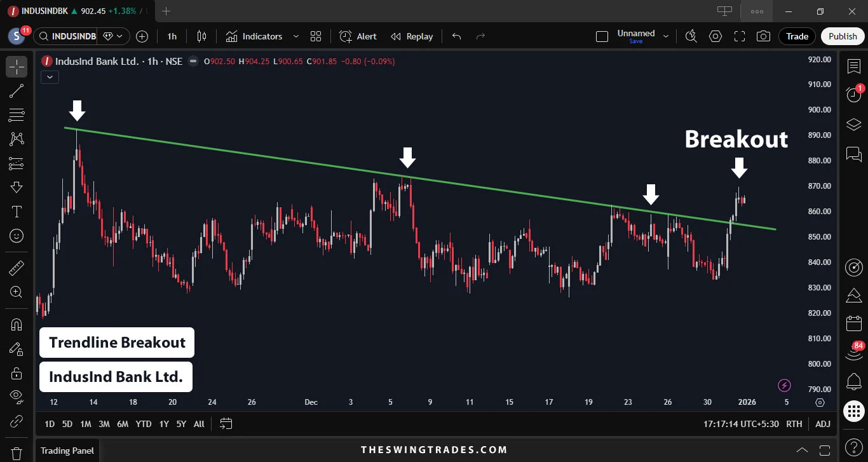This screenshot has height=462, width=868.
Task: Select the 1D date range
Action: pyautogui.click(x=49, y=424)
